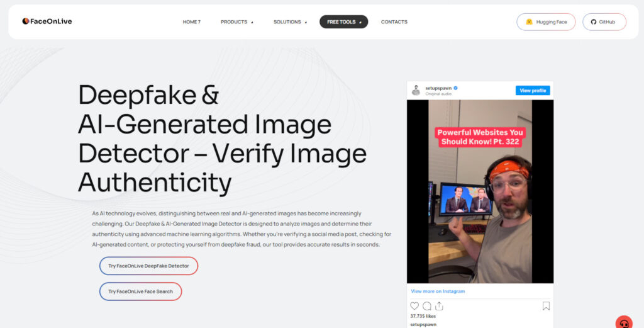The image size is (644, 328).
Task: Click the 37,735 likes text
Action: point(423,316)
